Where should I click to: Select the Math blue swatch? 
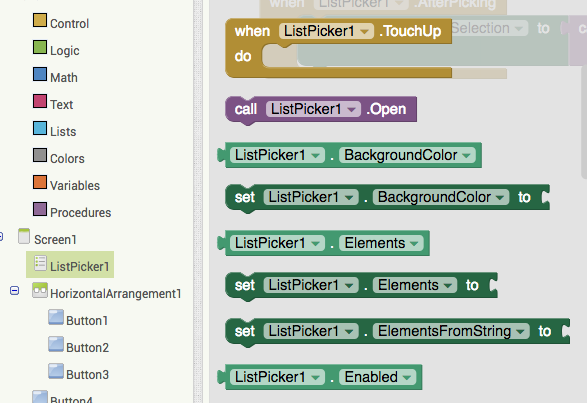(x=40, y=74)
